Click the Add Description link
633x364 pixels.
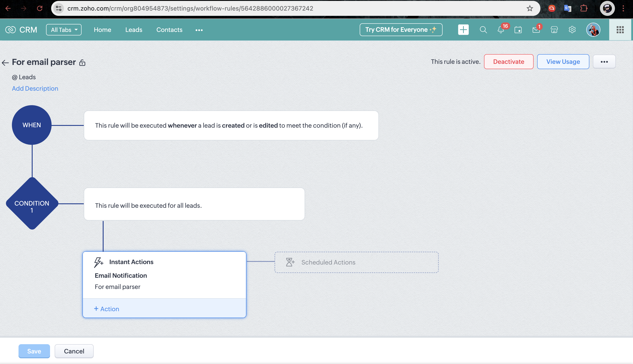[35, 88]
